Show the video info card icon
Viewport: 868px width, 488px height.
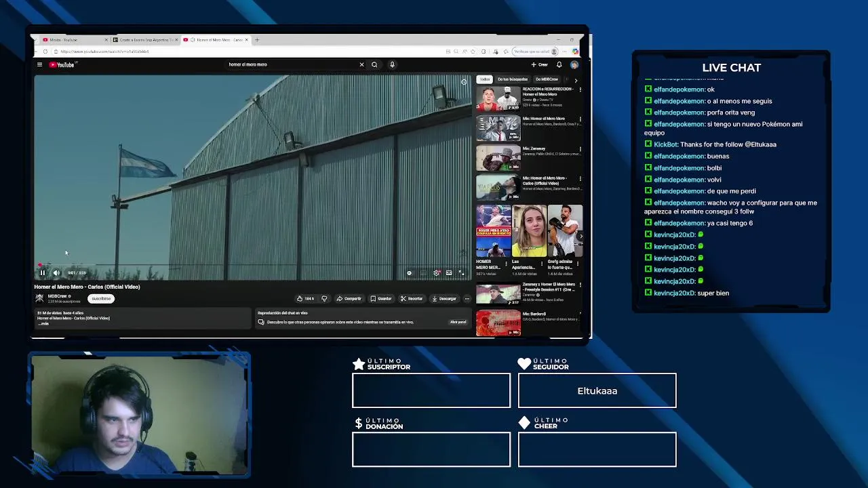tap(464, 82)
